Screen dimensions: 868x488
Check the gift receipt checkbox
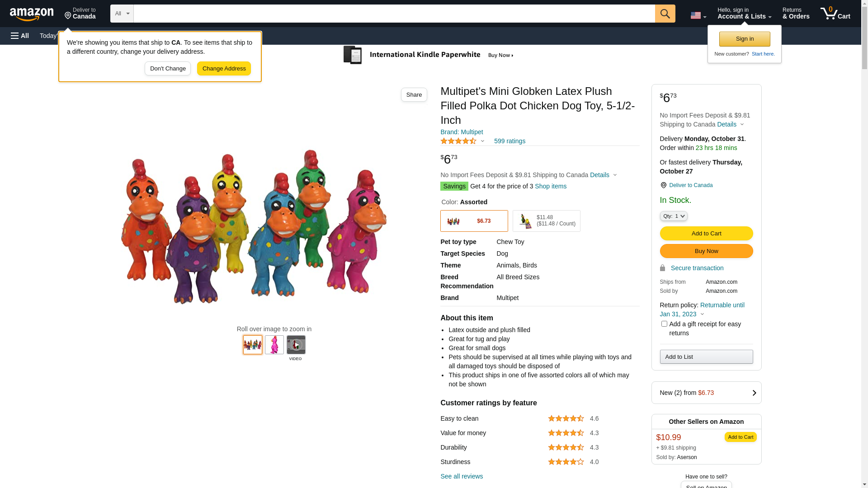(664, 324)
